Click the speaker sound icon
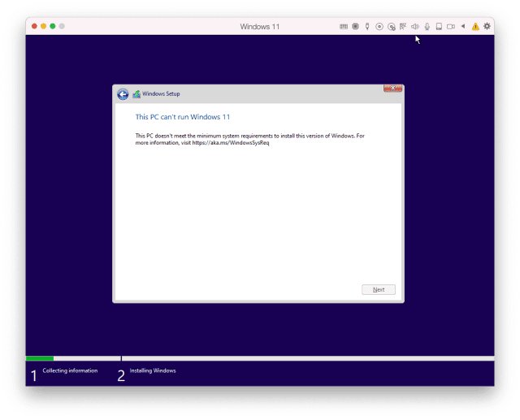This screenshot has height=420, width=520. click(x=415, y=27)
